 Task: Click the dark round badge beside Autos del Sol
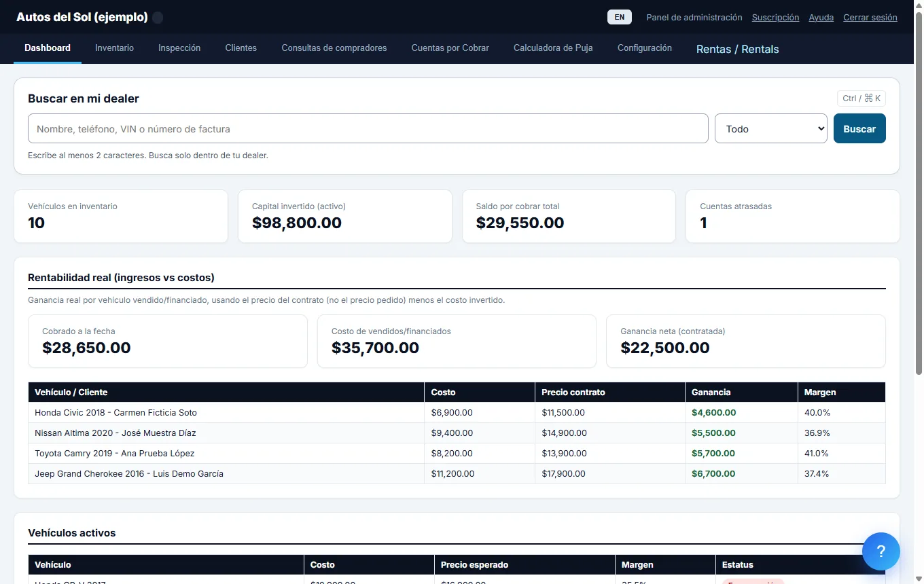pyautogui.click(x=158, y=18)
